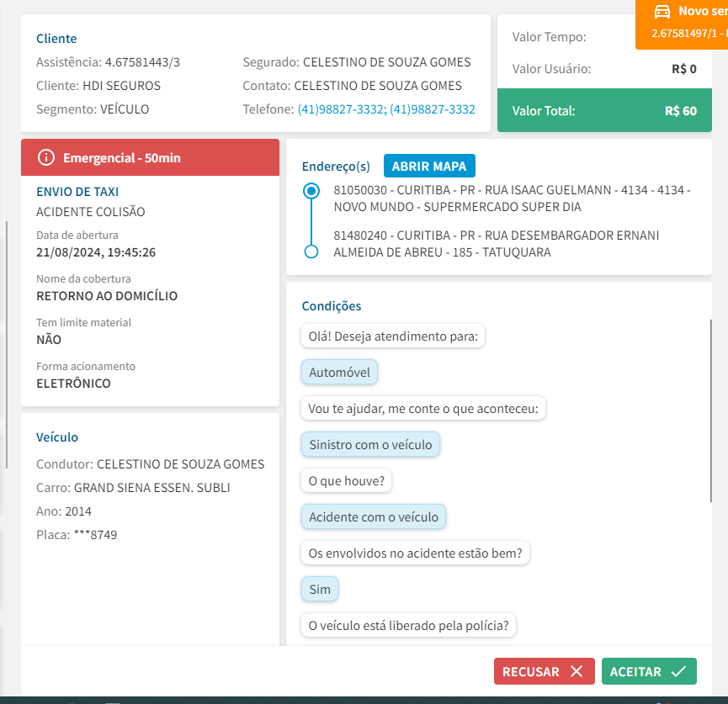Click the Olá! Deseja atendimento para bubble
The image size is (728, 704).
tap(393, 336)
